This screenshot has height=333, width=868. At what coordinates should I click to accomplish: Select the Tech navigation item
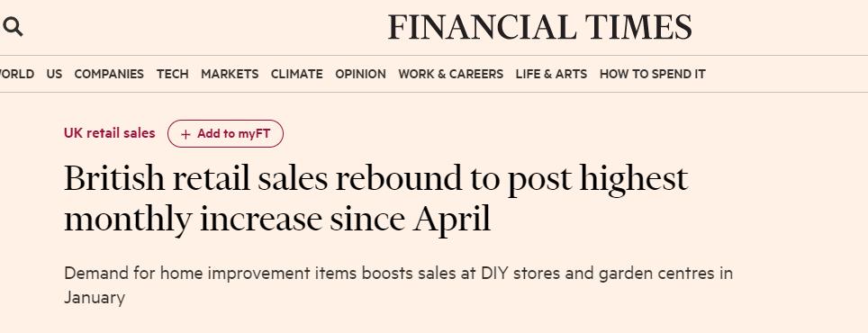coord(172,74)
